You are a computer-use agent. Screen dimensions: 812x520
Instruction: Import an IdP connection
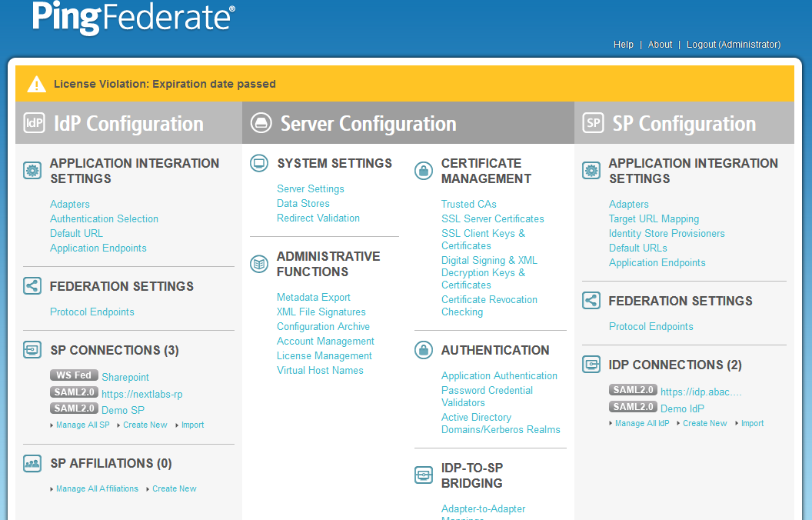coord(753,423)
